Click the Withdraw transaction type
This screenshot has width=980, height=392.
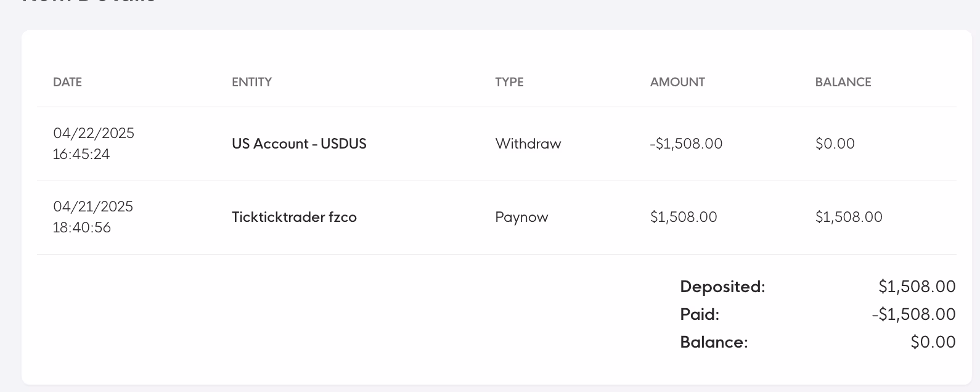(528, 144)
